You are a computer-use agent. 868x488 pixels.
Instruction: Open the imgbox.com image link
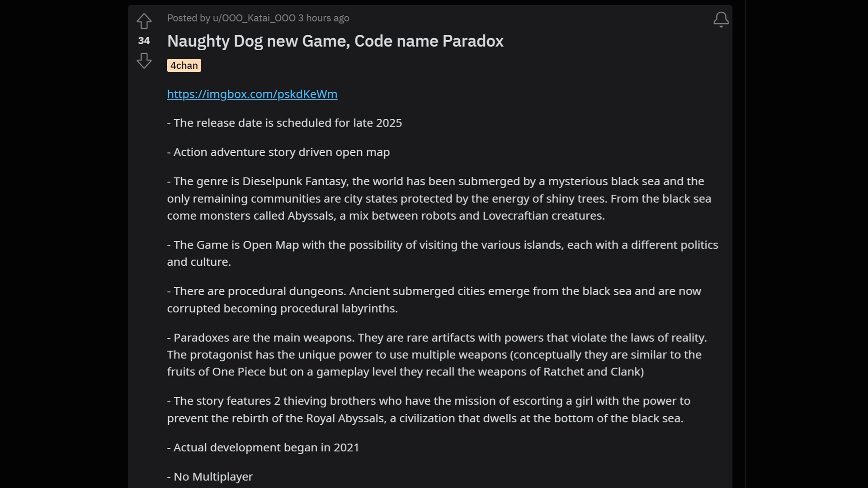(252, 94)
